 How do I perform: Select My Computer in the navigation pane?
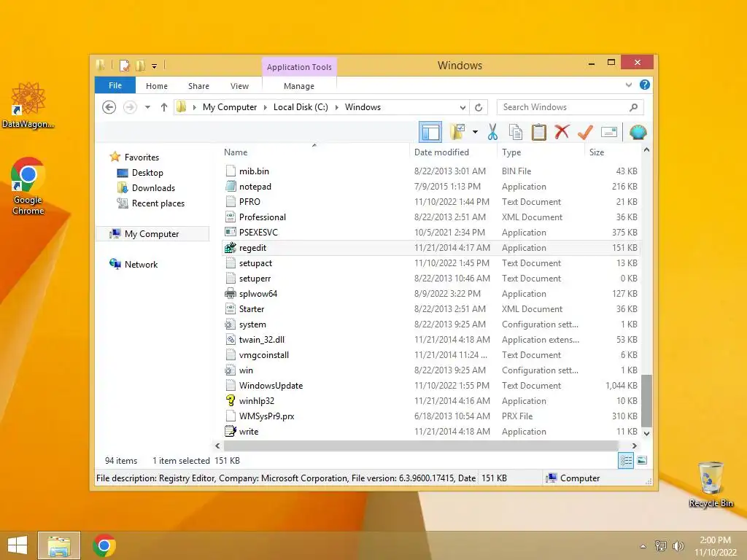point(152,234)
